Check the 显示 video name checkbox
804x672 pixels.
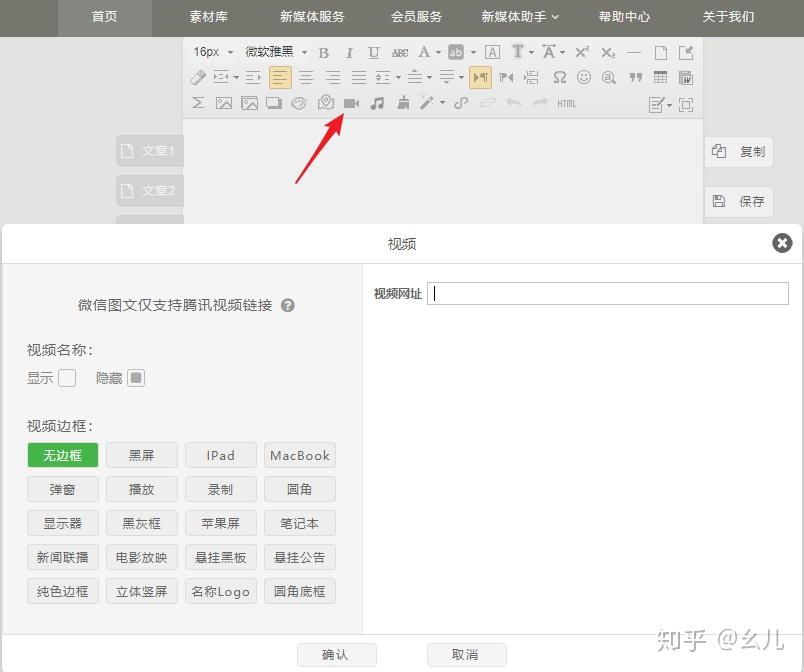pos(67,378)
